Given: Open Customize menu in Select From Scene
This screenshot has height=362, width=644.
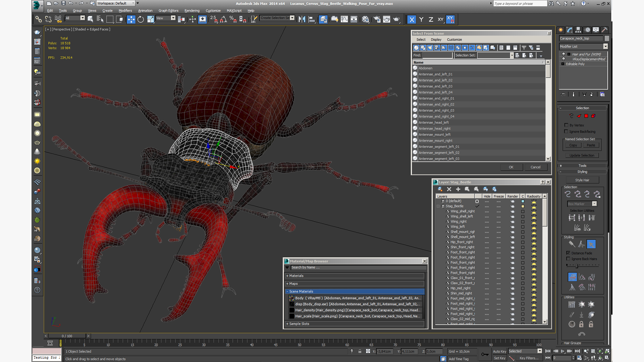Looking at the screenshot, I should pos(454,40).
